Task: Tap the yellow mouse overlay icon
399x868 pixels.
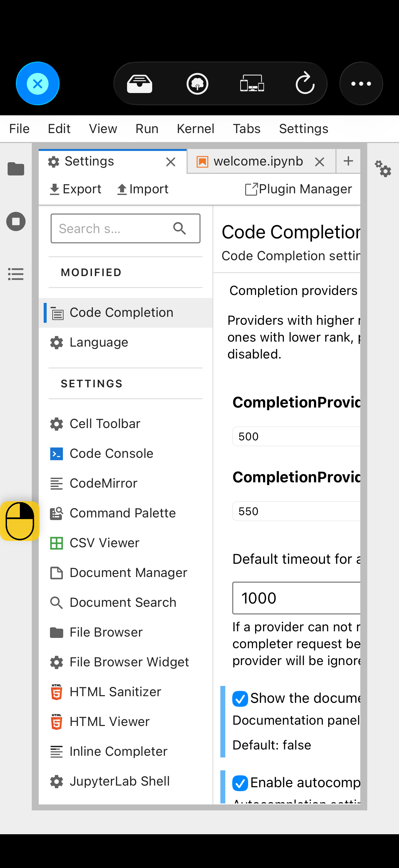Action: pyautogui.click(x=20, y=521)
